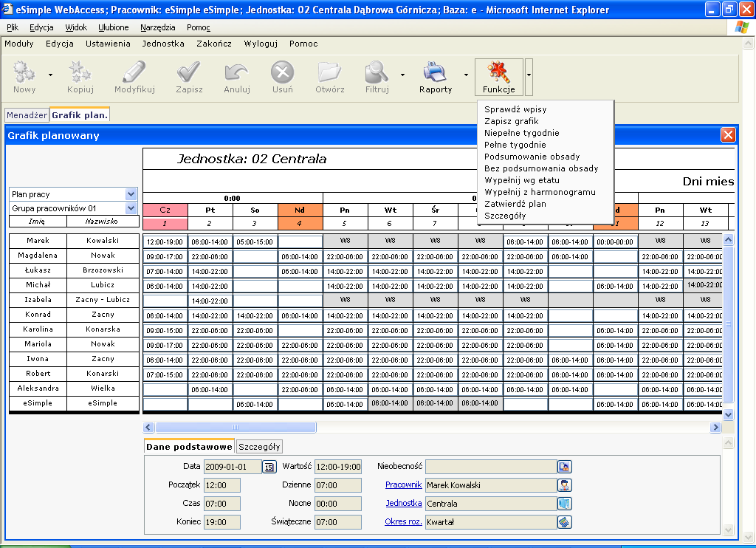
Task: Follow the Okres roz. link
Action: (x=404, y=521)
